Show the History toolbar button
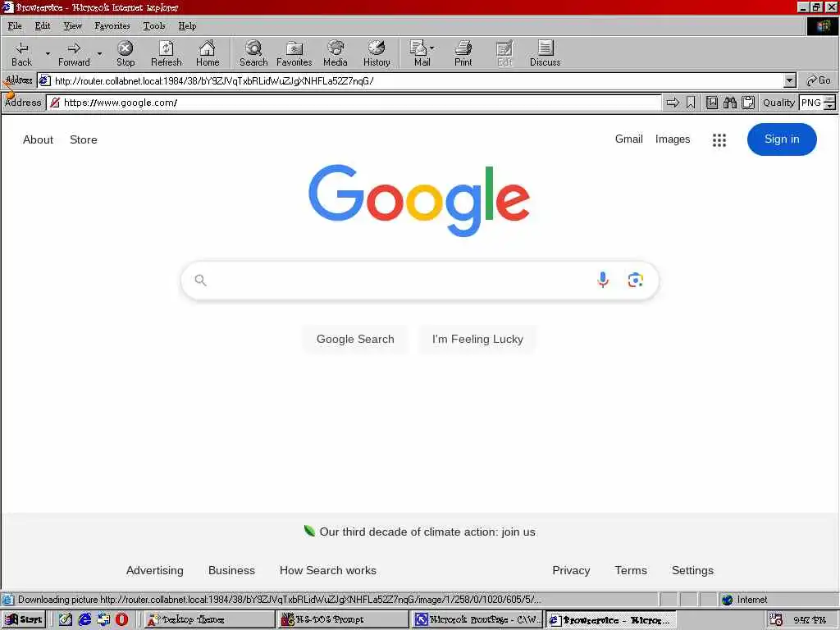Screen dimensions: 840x630 377,53
